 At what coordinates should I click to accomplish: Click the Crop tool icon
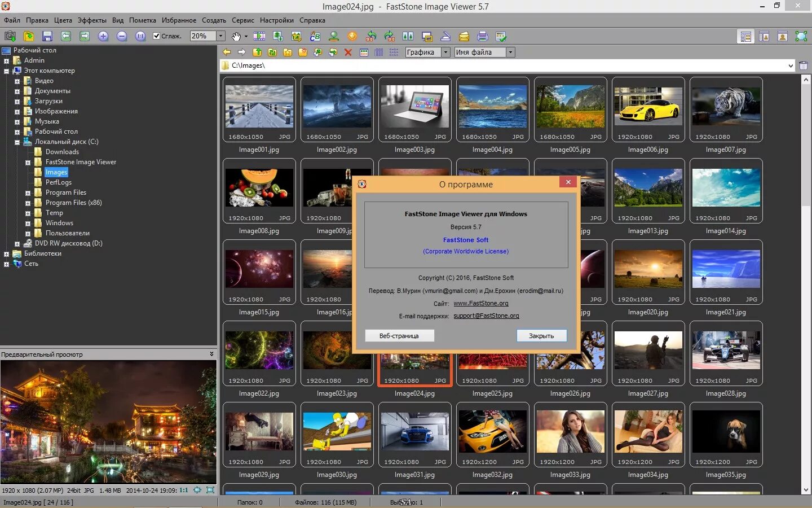click(297, 36)
